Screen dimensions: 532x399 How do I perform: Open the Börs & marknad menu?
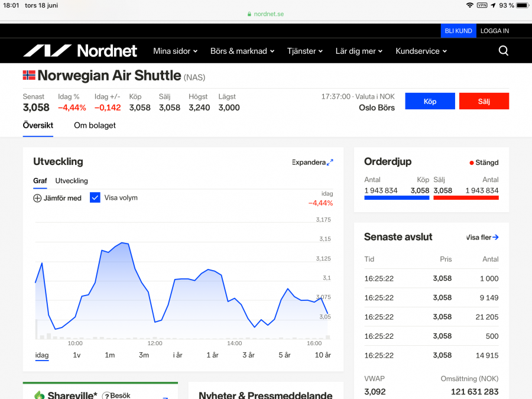(242, 51)
